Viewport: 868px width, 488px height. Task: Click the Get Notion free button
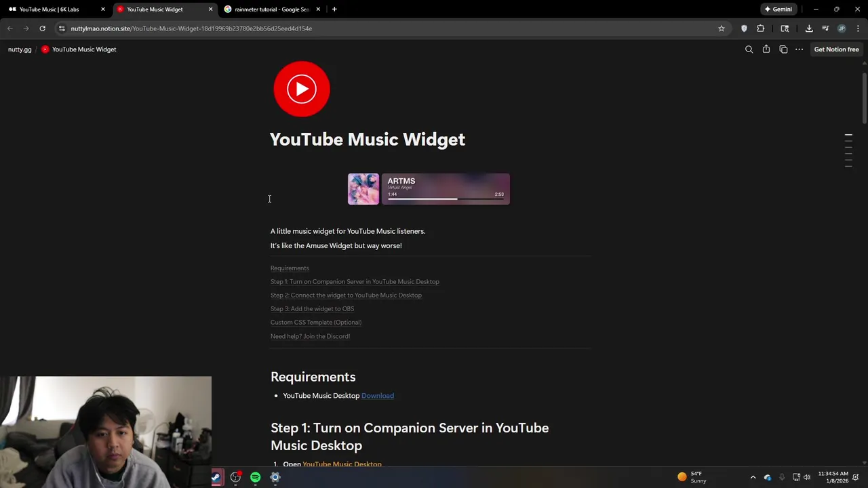pyautogui.click(x=836, y=49)
